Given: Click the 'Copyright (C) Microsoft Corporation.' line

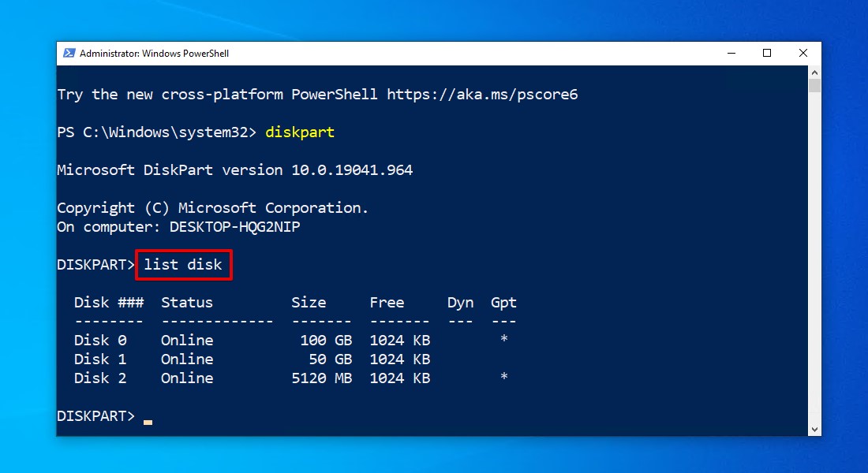Looking at the screenshot, I should pyautogui.click(x=212, y=208).
